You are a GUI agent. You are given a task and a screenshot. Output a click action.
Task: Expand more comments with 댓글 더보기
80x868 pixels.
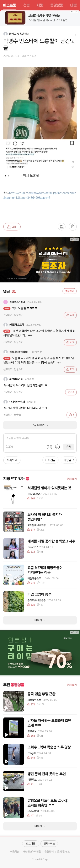[40, 425]
